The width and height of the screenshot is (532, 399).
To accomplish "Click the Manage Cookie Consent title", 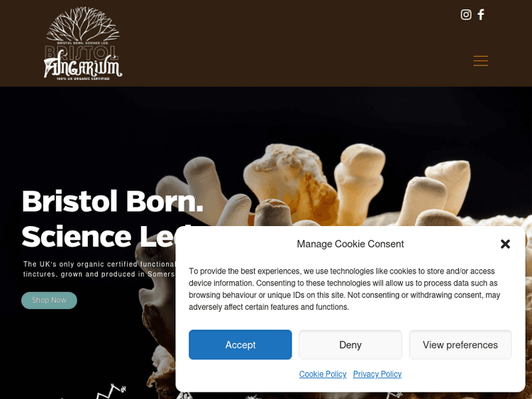I will point(350,244).
